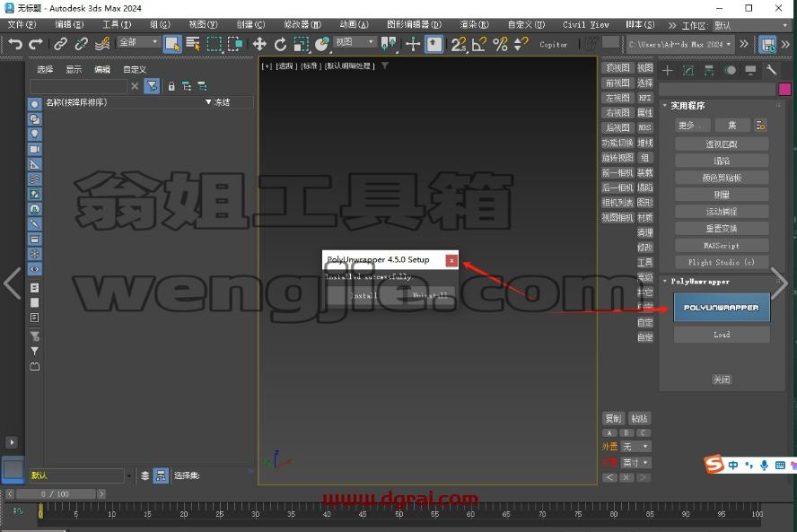Toggle the Spinner Snap icon
This screenshot has width=797, height=532.
[x=521, y=44]
